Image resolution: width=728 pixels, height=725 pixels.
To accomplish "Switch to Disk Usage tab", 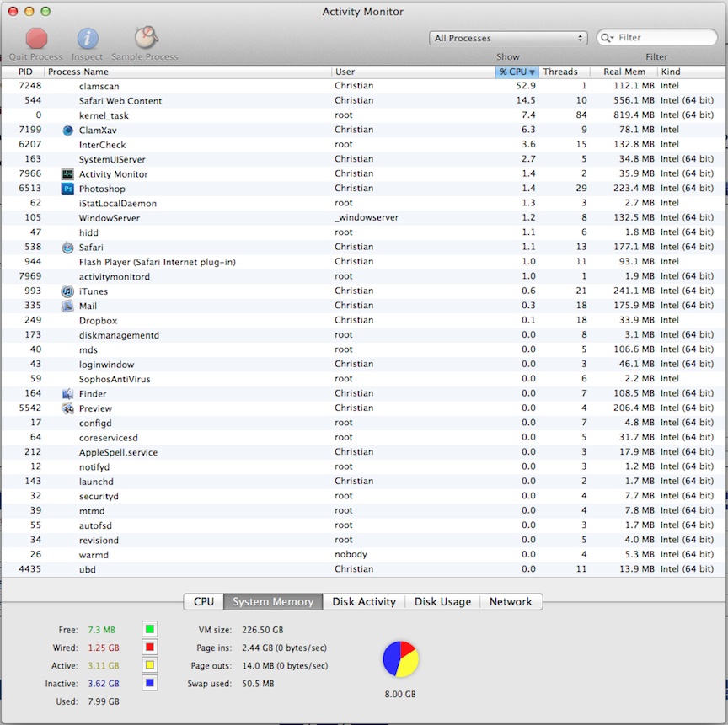I will [x=442, y=601].
